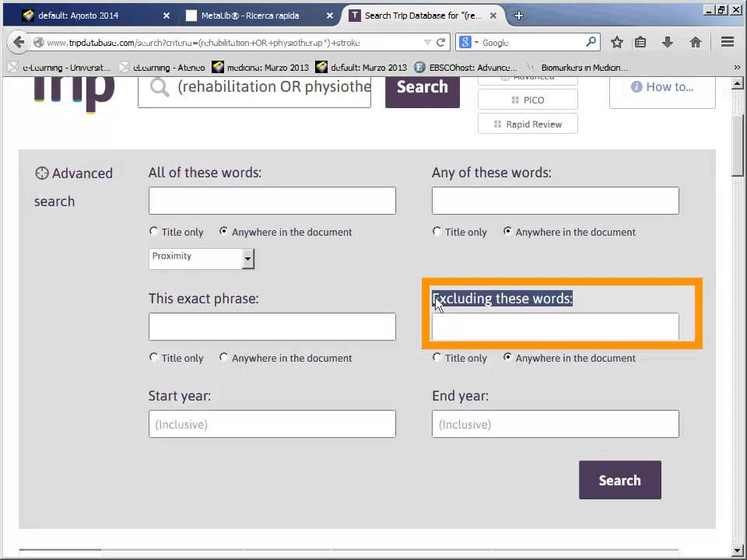747x560 pixels.
Task: Click the vertical scrollbar down arrow
Action: click(738, 551)
